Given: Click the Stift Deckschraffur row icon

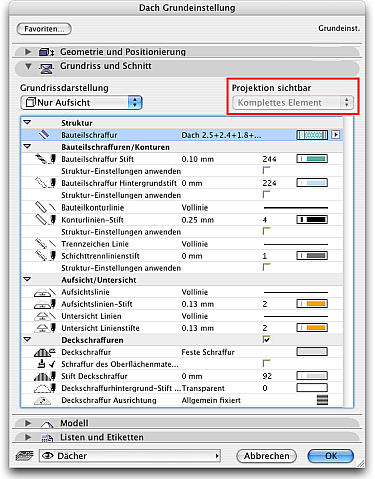Looking at the screenshot, I should 45,376.
